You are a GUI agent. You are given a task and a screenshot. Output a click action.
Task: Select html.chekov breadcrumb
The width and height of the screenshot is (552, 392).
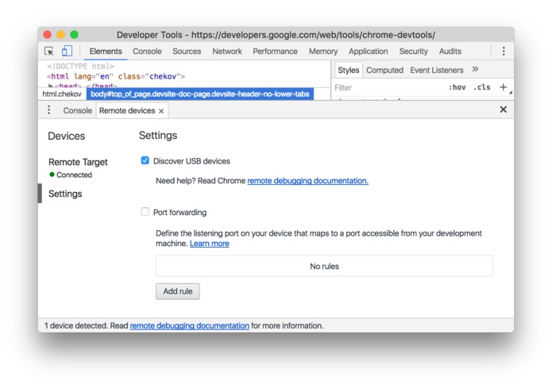[62, 94]
